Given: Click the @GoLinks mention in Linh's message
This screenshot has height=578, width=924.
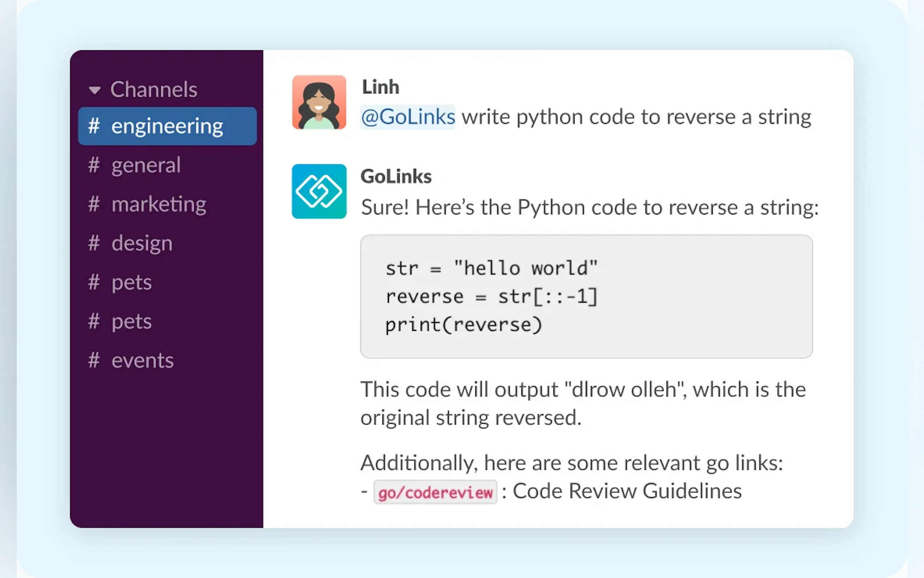Looking at the screenshot, I should (408, 117).
